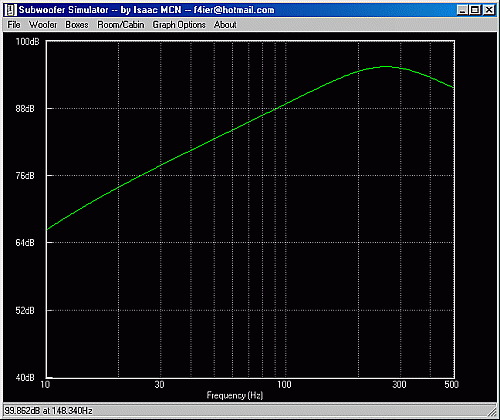The height and width of the screenshot is (420, 500).
Task: Maximize the Subwoofer Simulator window
Action: coord(475,10)
